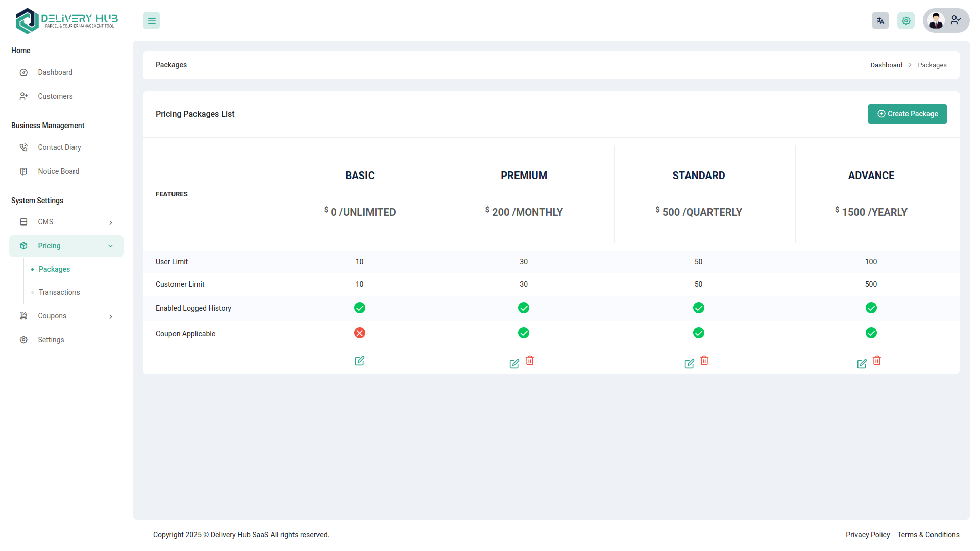980x551 pixels.
Task: Toggle the sidebar with the hamburger menu
Action: tap(151, 20)
